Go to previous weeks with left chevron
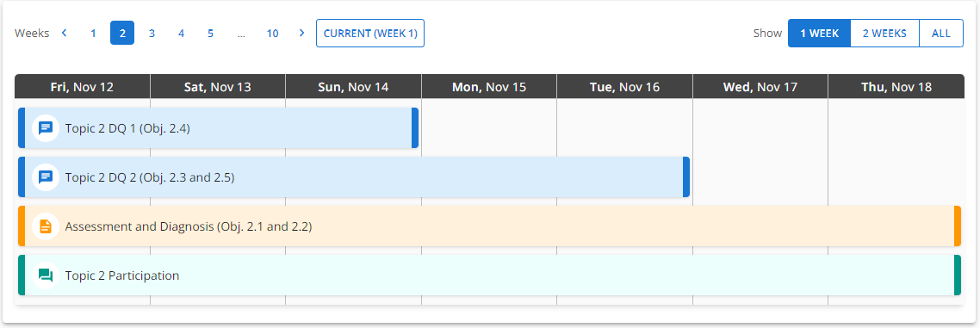 64,33
